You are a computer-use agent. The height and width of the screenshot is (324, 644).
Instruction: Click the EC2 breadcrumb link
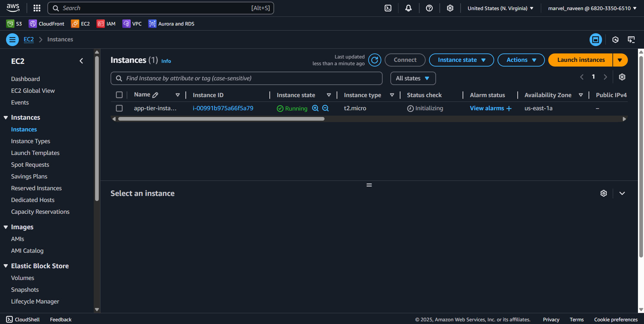(29, 39)
